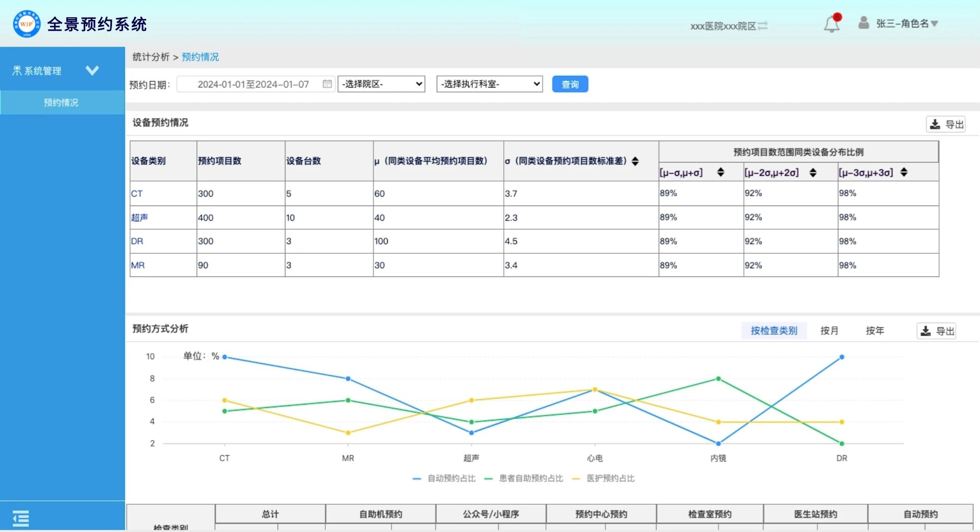Viewport: 980px width, 532px height.
Task: Click the 自助机预约 column header
Action: coord(380,514)
